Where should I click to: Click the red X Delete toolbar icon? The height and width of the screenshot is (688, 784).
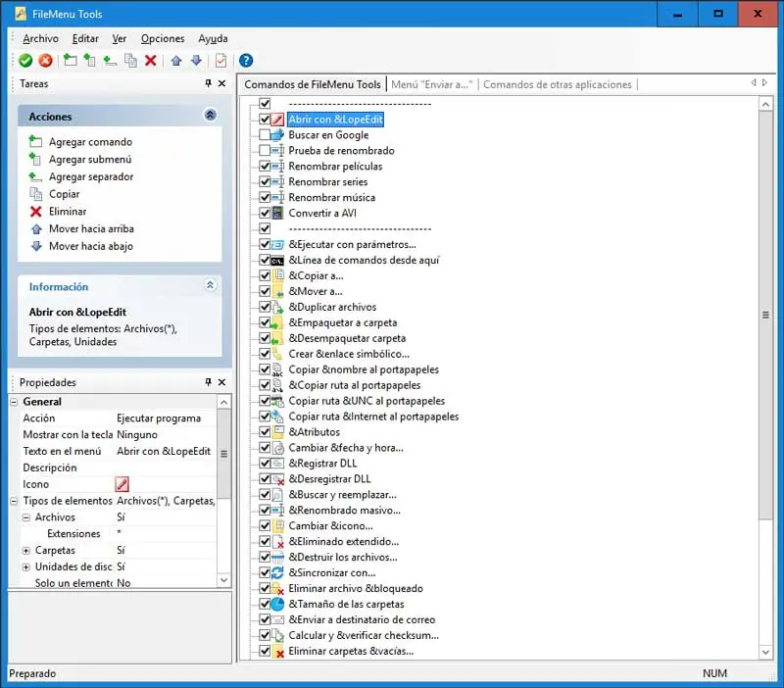point(151,61)
